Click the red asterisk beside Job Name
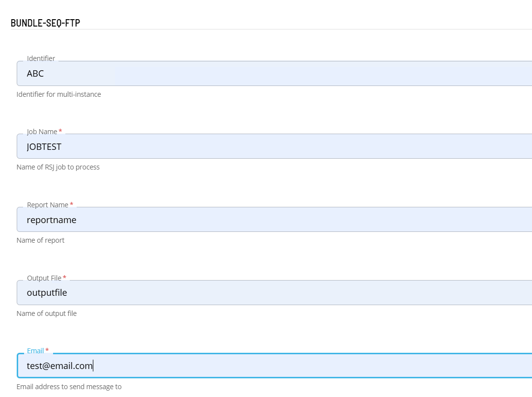 [x=60, y=131]
